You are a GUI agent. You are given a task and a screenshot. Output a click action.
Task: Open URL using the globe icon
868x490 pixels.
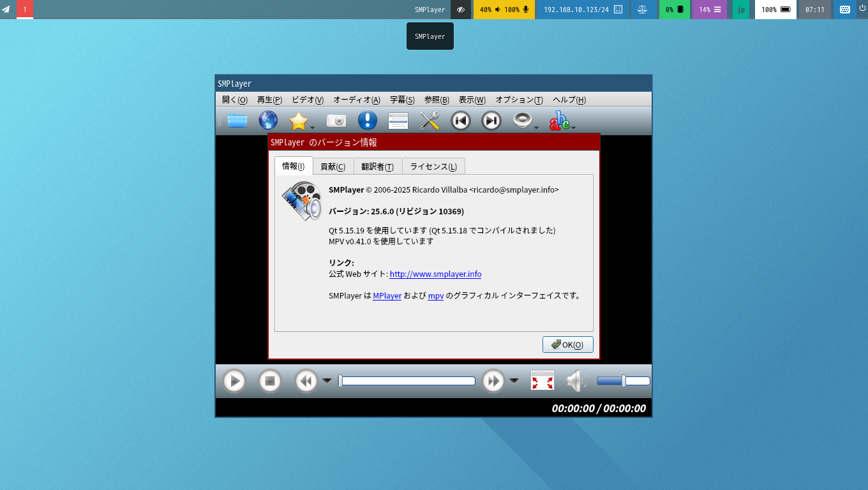pyautogui.click(x=268, y=121)
